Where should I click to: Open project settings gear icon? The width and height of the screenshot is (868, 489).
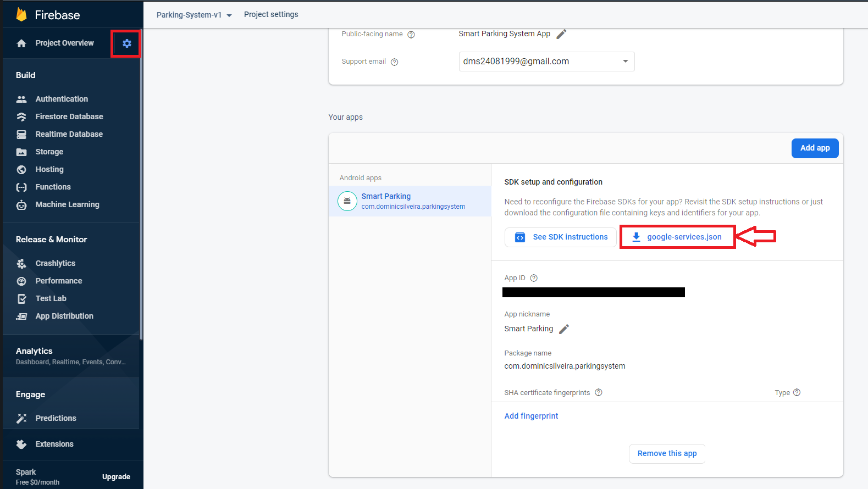pos(127,43)
